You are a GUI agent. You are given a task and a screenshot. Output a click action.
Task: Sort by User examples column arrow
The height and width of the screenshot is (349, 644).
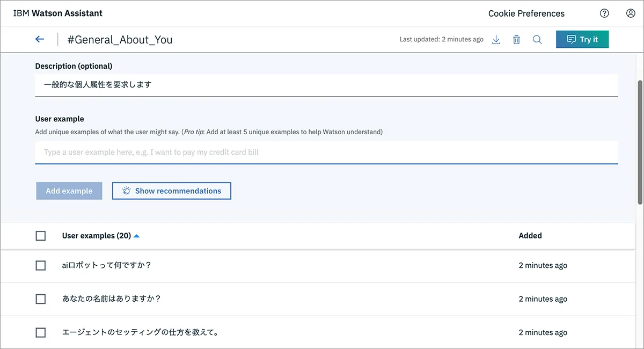(136, 236)
